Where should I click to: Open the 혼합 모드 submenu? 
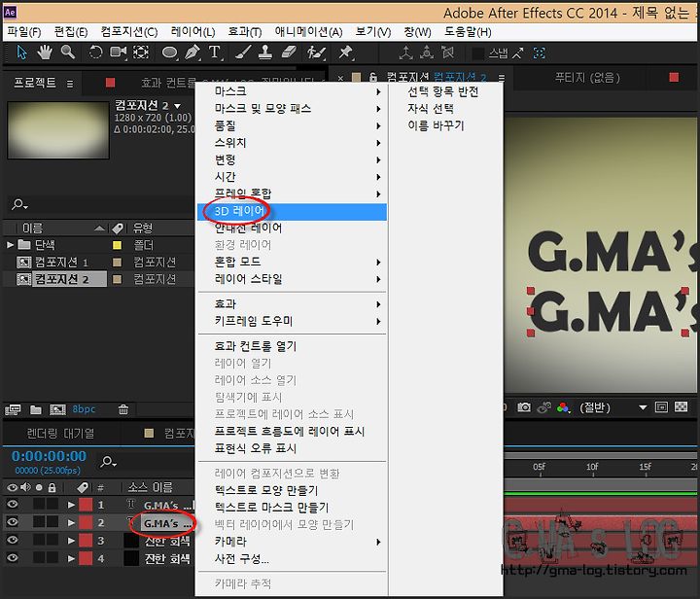point(292,262)
